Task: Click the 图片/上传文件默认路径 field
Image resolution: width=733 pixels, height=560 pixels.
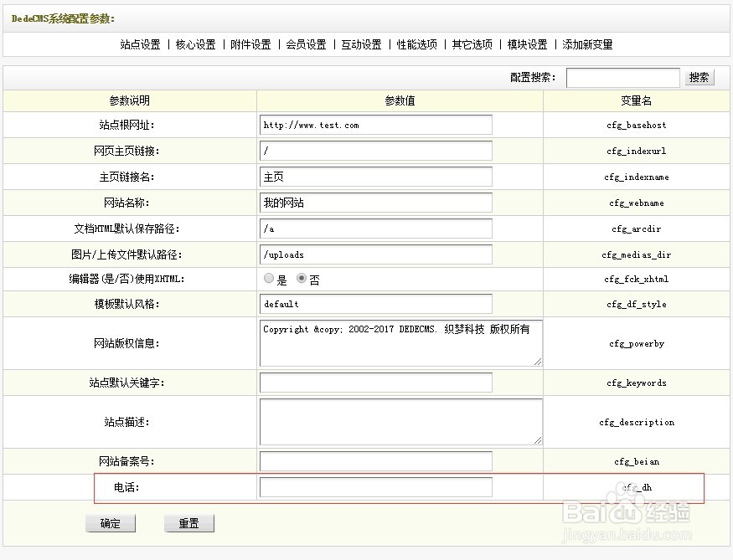Action: coord(376,254)
